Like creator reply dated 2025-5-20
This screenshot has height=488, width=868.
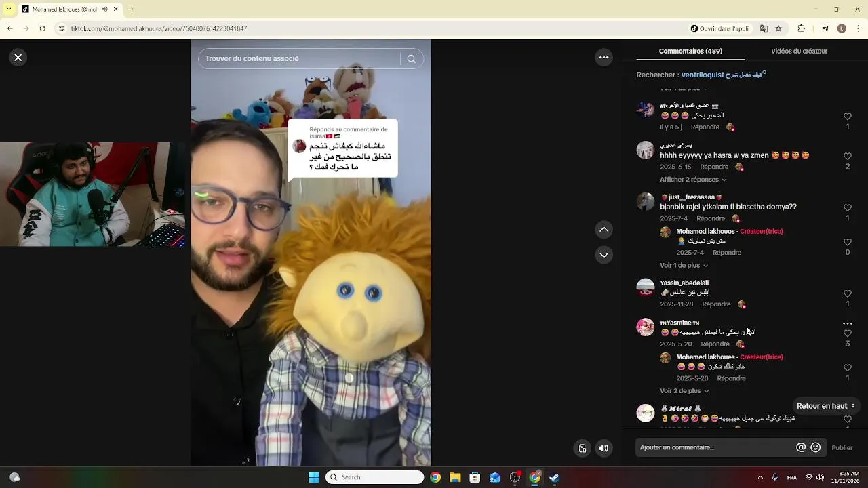pos(848,368)
